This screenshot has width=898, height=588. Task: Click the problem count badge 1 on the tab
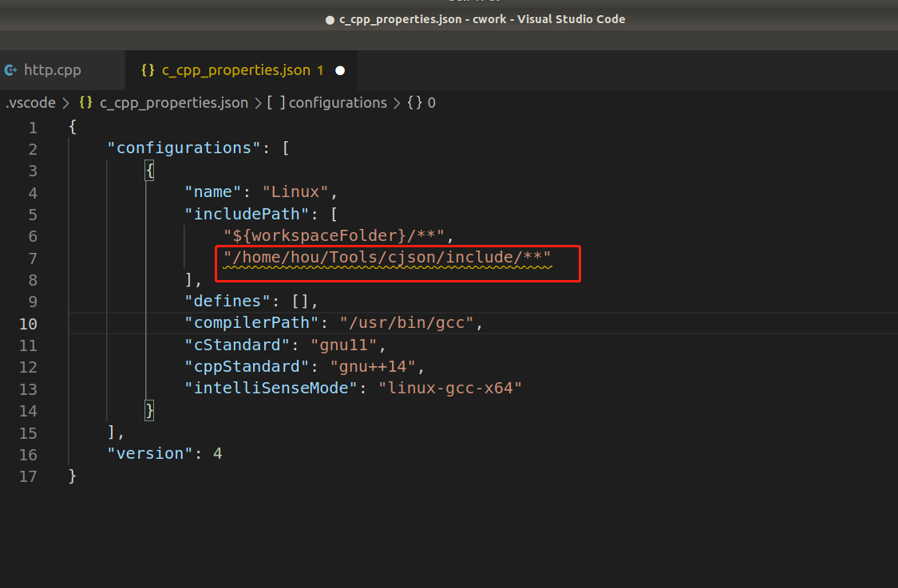click(x=320, y=70)
